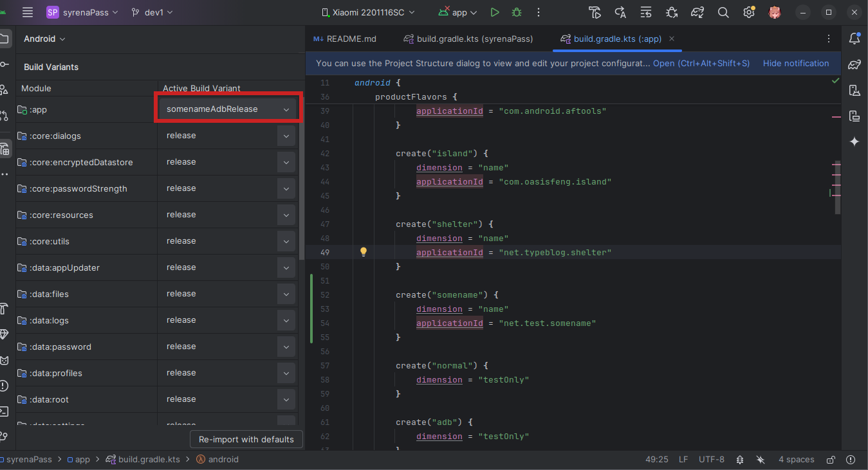Image resolution: width=868 pixels, height=470 pixels.
Task: Click the user avatar icon in toolbar
Action: [775, 12]
